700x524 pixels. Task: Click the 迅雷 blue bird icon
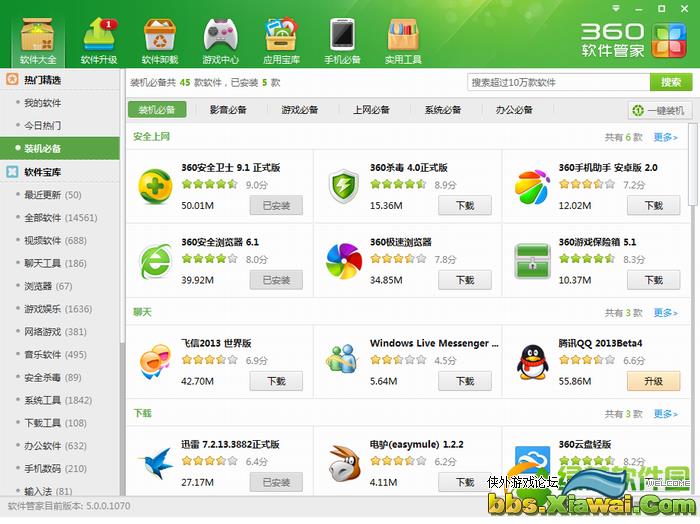pyautogui.click(x=156, y=463)
